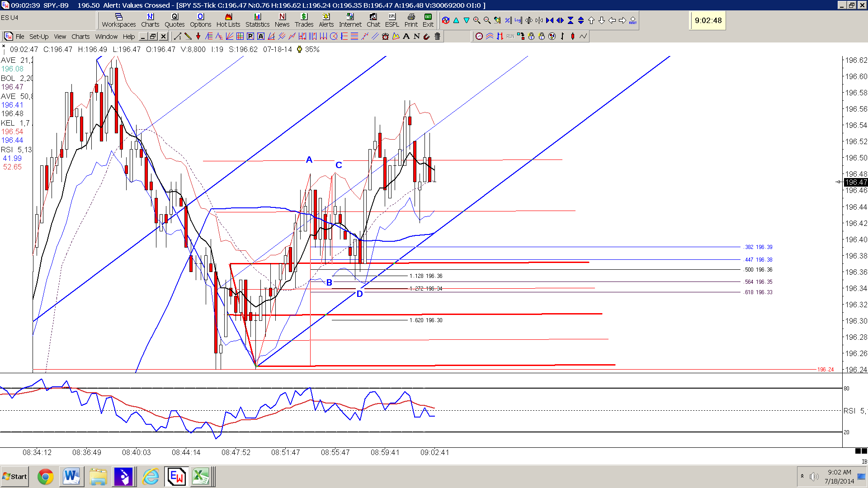
Task: Print the chart with Print icon
Action: (x=411, y=20)
